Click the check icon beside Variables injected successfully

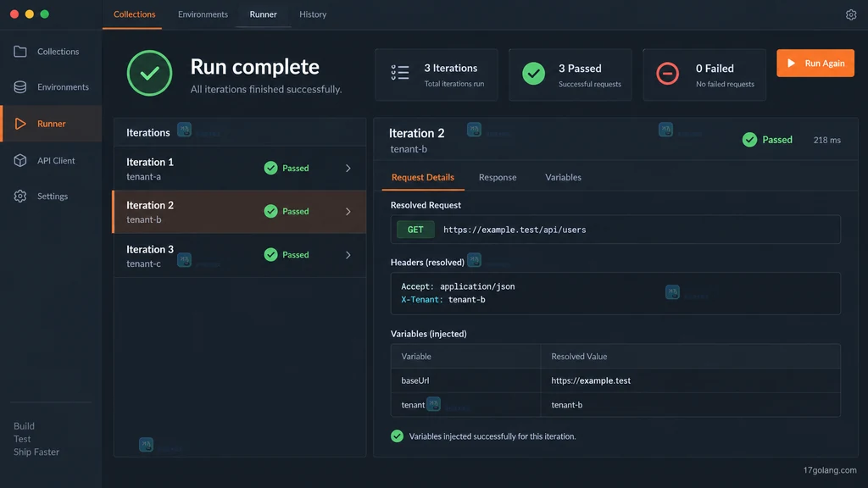coord(397,436)
